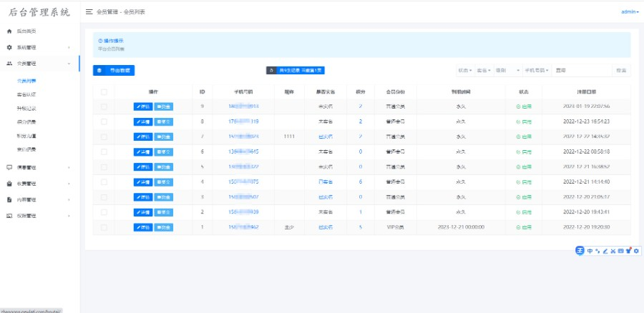Open the 手机号码 search-field dropdown
The image size is (644, 313).
point(537,70)
